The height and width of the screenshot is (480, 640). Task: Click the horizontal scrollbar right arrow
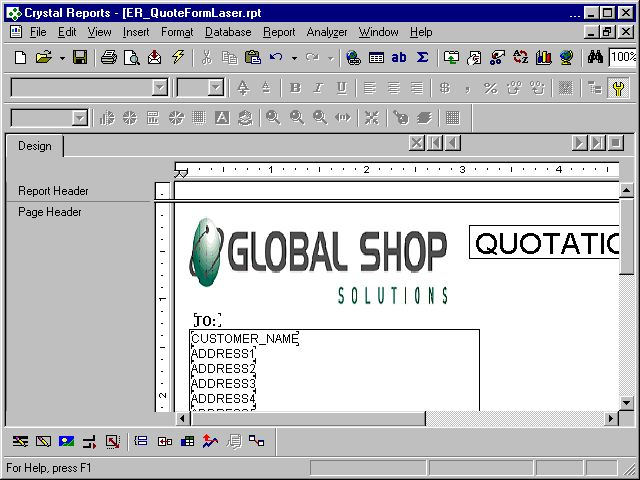pos(611,418)
